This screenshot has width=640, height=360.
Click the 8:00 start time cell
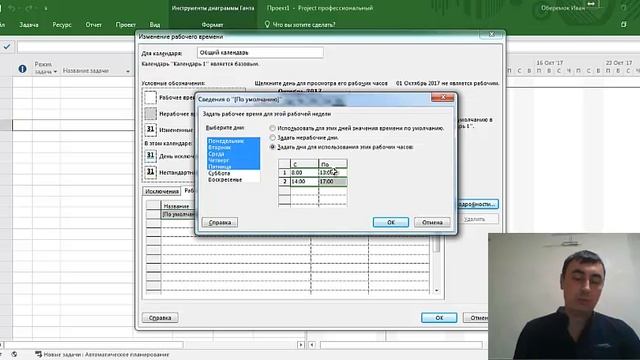304,173
